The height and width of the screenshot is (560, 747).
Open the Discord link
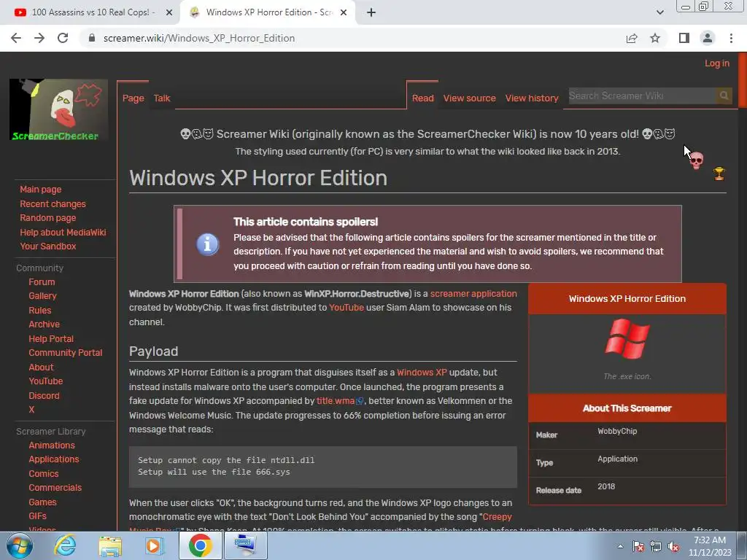[44, 396]
